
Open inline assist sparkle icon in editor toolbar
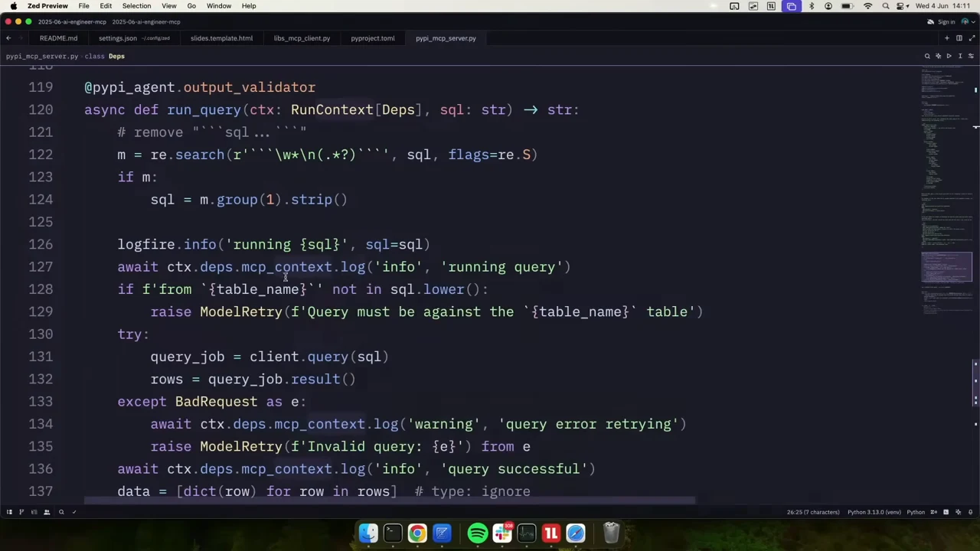coord(938,56)
